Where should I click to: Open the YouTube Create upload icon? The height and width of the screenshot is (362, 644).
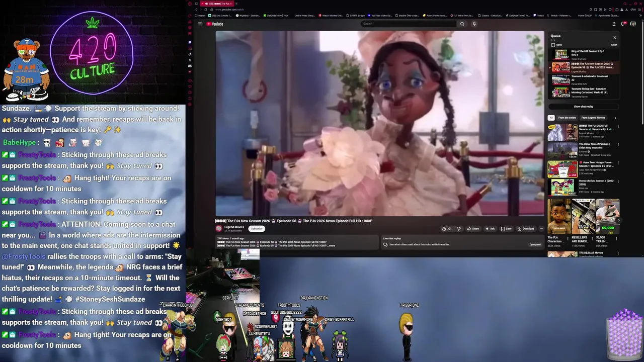614,24
